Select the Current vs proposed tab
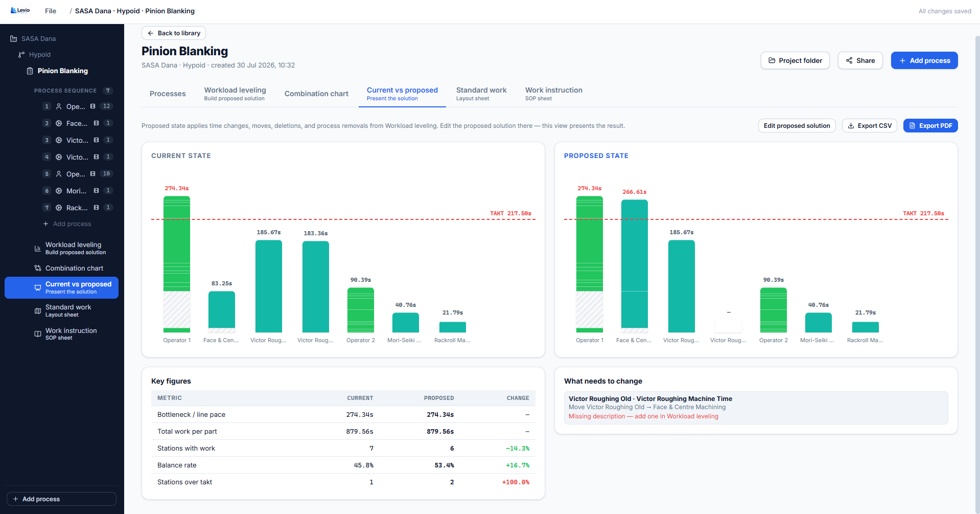Screen dimensions: 980x514 click(x=402, y=94)
